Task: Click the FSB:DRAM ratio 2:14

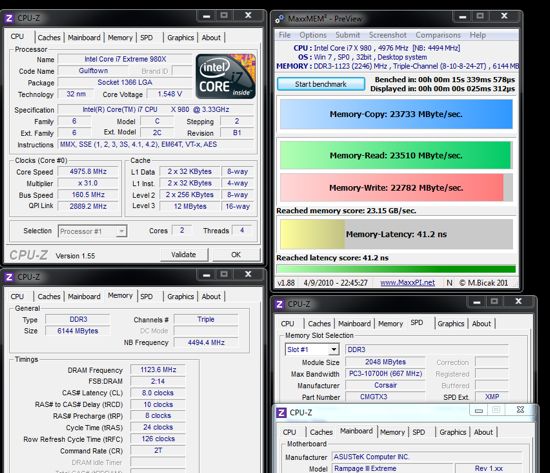Action: (x=158, y=381)
